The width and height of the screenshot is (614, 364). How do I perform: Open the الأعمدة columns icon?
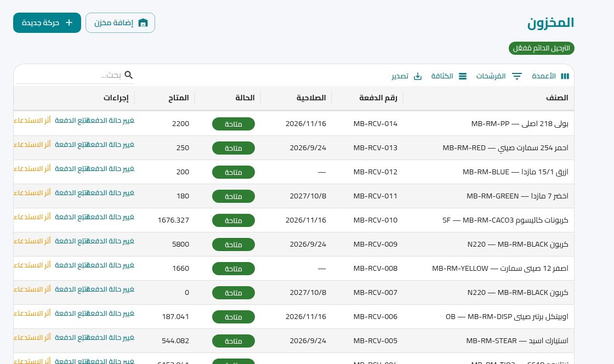pos(565,76)
